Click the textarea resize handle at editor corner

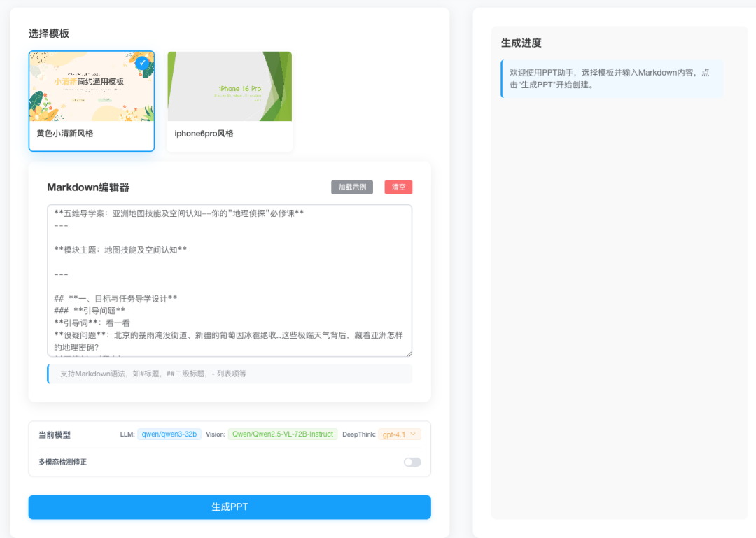tap(409, 353)
